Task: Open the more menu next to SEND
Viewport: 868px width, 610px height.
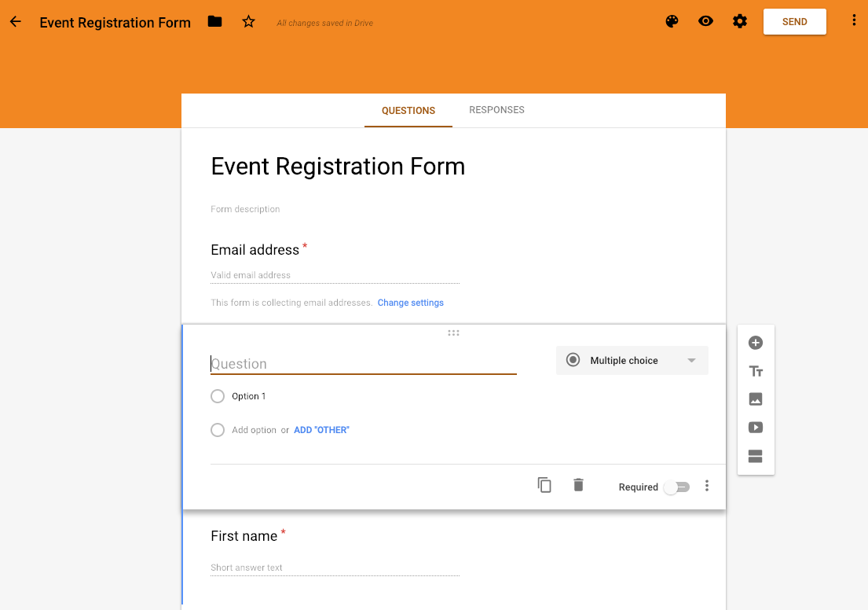Action: click(854, 21)
